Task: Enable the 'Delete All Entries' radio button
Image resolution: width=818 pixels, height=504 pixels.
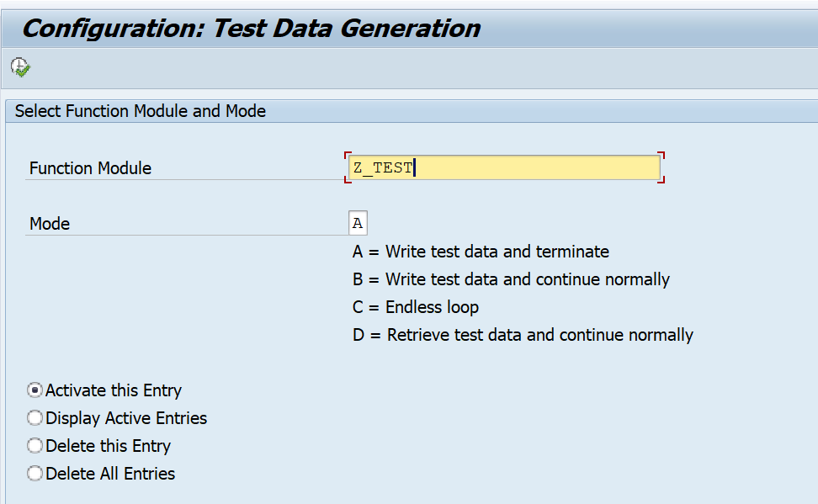Action: pos(35,474)
